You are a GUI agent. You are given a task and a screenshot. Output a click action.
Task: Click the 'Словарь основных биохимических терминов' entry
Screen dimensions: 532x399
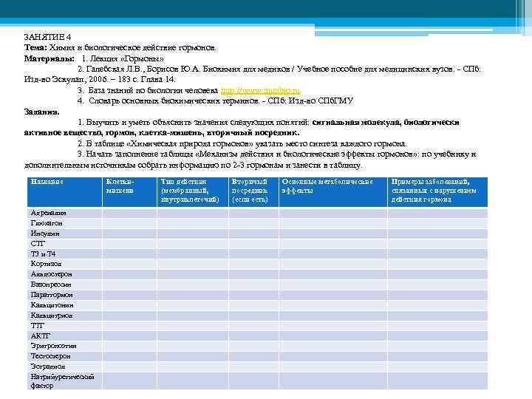point(216,100)
